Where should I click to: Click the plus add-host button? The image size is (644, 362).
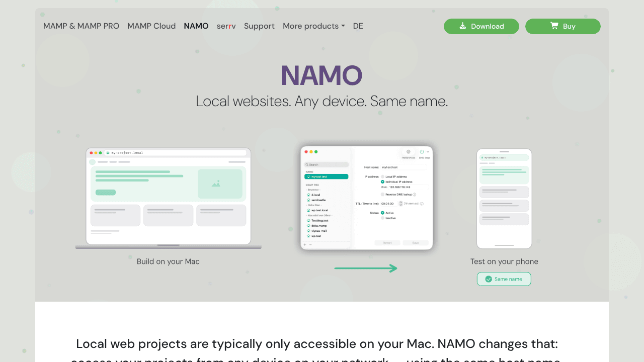pyautogui.click(x=304, y=244)
